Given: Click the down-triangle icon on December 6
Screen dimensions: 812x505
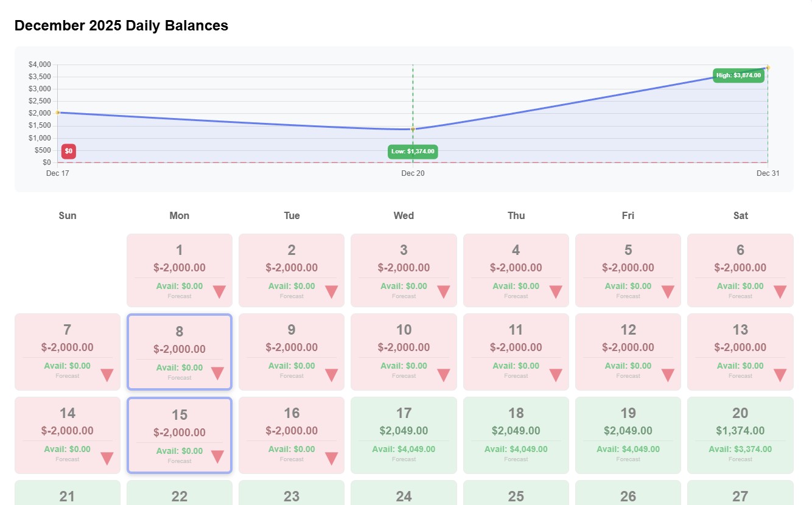Looking at the screenshot, I should [x=780, y=291].
